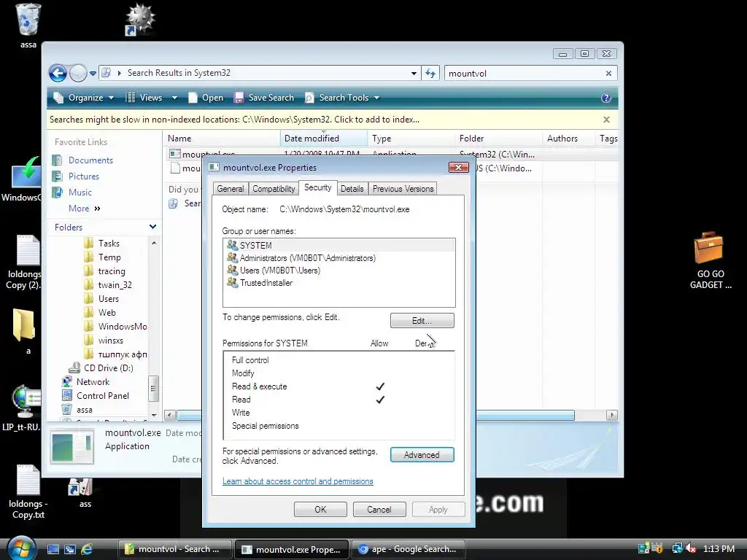Click the refresh button beside address bar
Screen dimensions: 747x560
(x=430, y=74)
